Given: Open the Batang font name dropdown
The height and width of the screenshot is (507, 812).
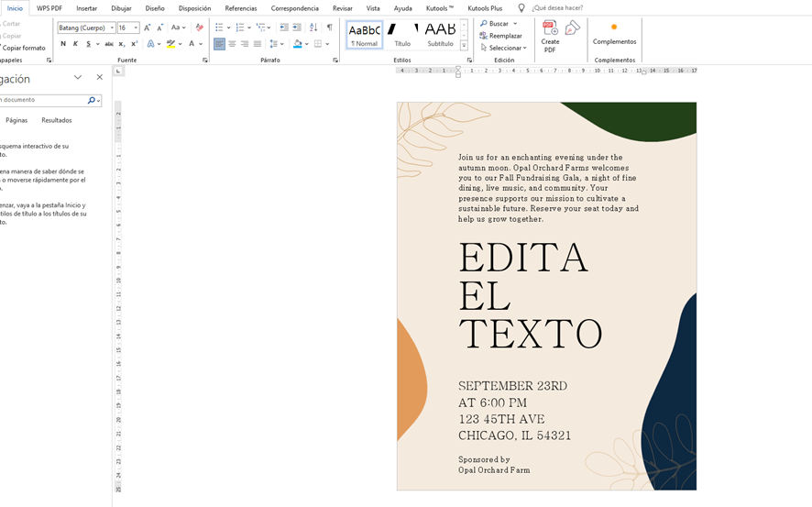Looking at the screenshot, I should [112, 28].
